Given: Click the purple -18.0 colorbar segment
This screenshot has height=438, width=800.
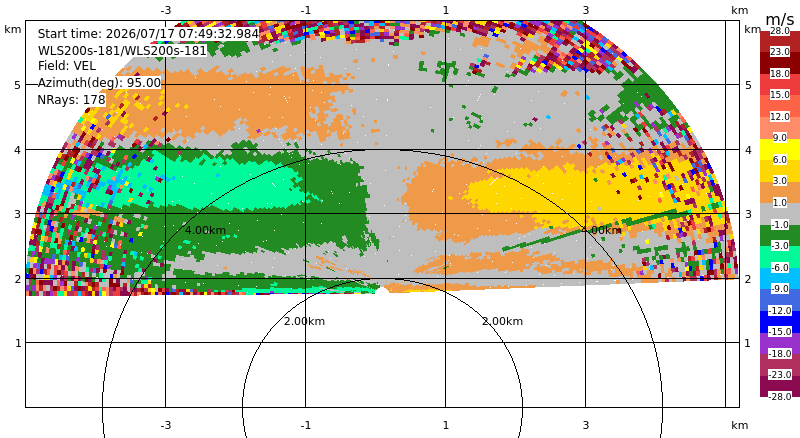Looking at the screenshot, I should (x=780, y=343).
